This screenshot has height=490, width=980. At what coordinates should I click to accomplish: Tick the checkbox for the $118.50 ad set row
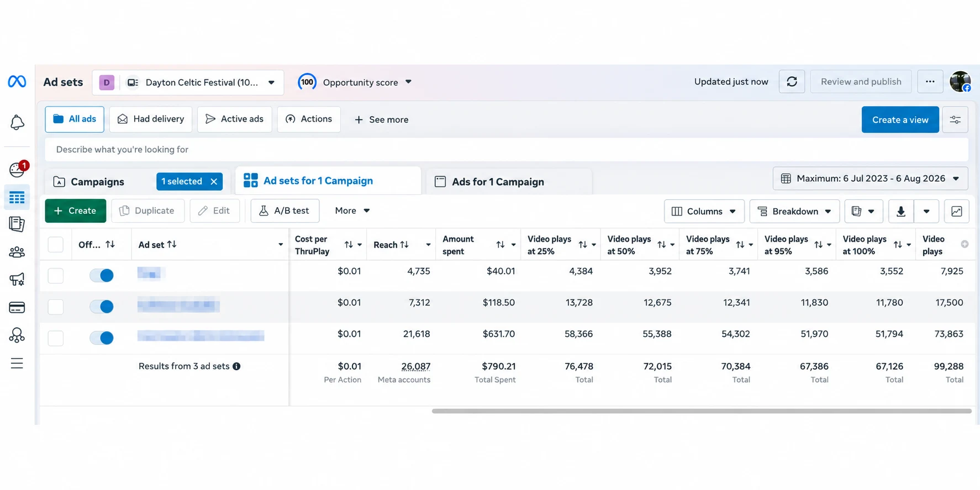(x=56, y=307)
